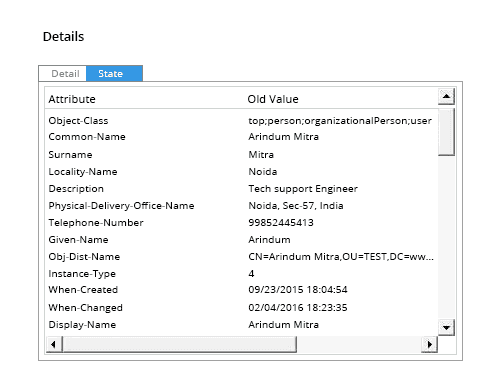Viewport: 500px width, 390px height.
Task: Switch to the Detail tab
Action: pos(63,73)
